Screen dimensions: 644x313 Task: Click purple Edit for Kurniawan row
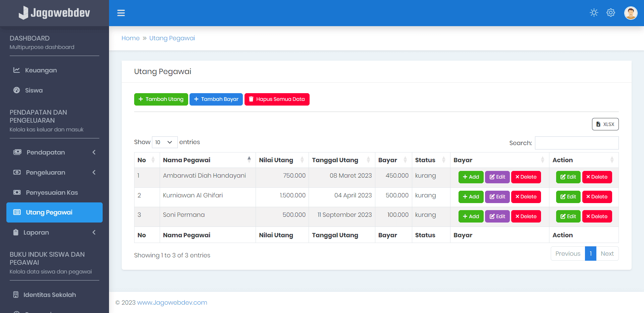coord(497,197)
